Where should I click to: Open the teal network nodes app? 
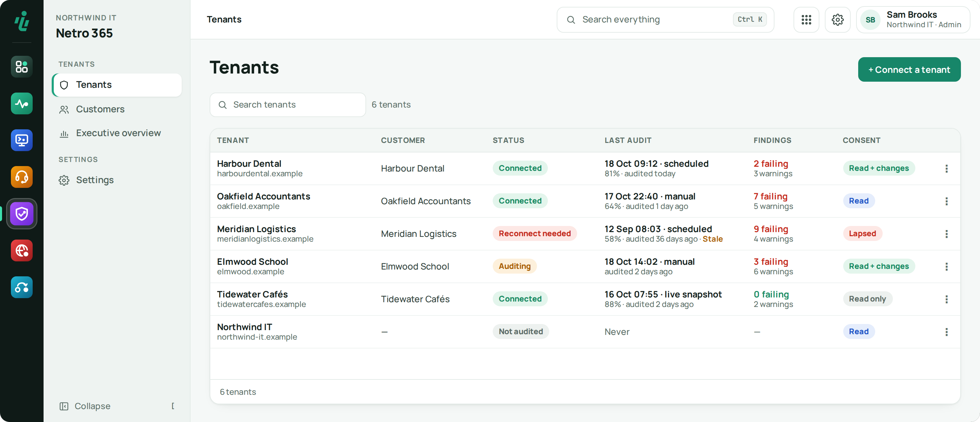point(22,287)
